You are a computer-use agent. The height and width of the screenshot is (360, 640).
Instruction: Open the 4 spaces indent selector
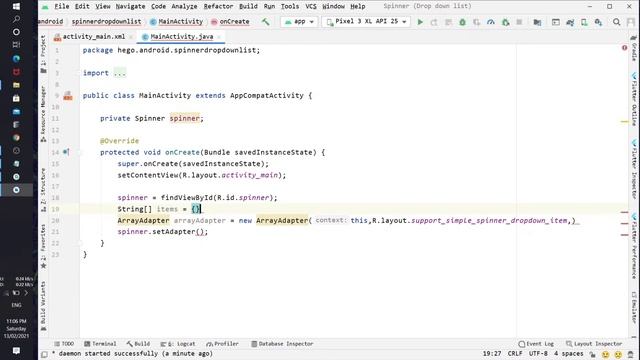[568, 353]
